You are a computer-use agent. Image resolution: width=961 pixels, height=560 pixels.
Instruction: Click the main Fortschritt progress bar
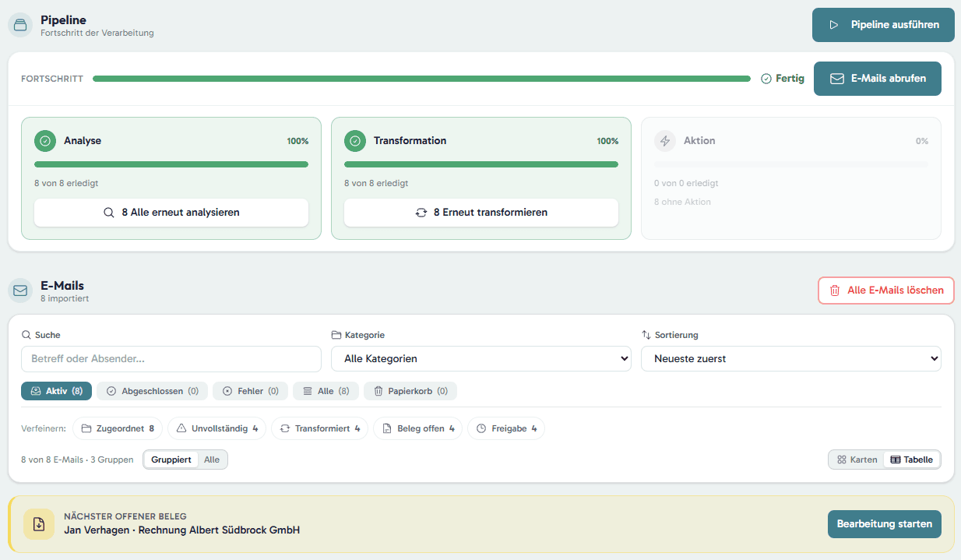tap(421, 79)
